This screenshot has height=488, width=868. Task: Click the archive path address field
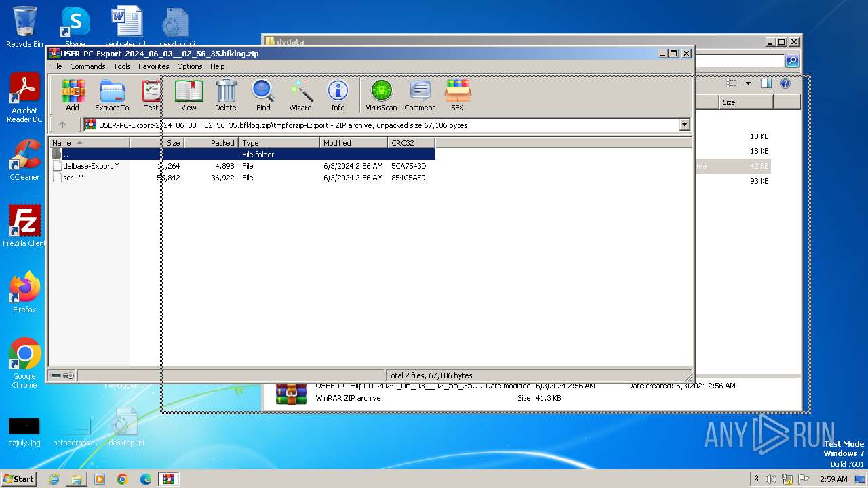point(381,125)
